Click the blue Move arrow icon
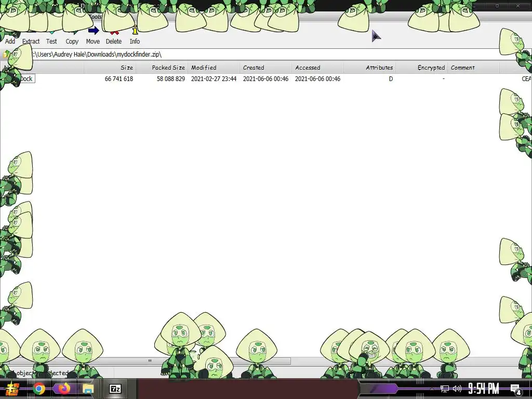This screenshot has height=399, width=532. click(x=94, y=31)
